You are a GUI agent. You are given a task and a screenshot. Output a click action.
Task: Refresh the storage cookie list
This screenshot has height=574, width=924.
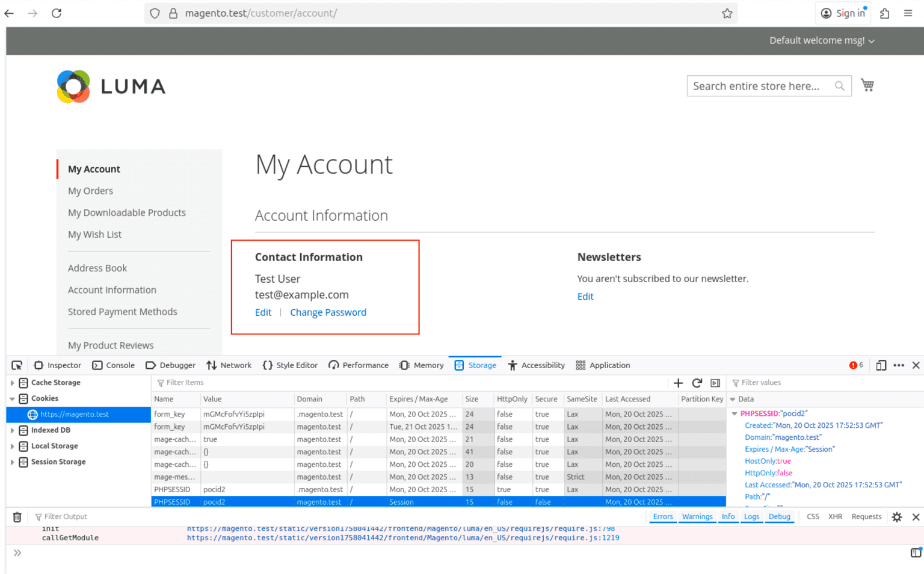697,383
